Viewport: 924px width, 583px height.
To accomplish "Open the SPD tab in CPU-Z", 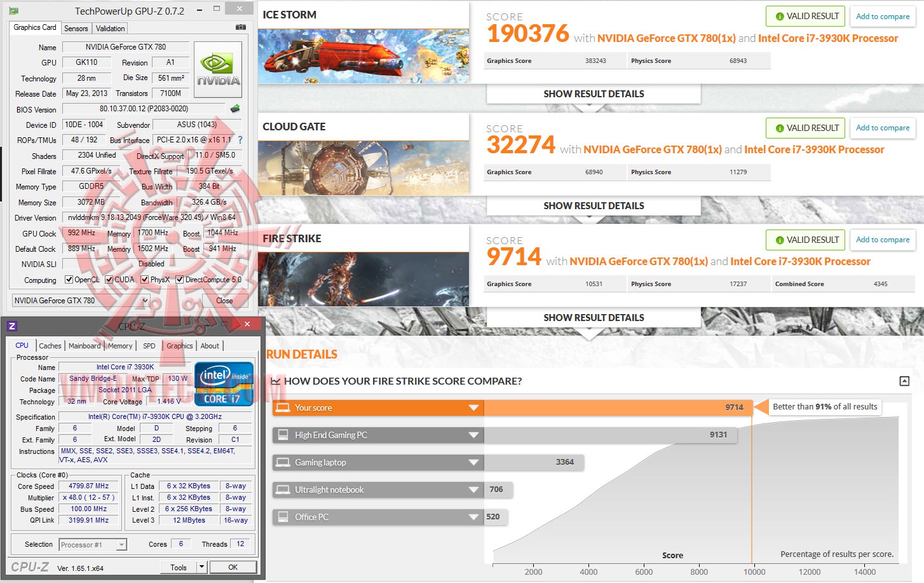I will click(149, 346).
